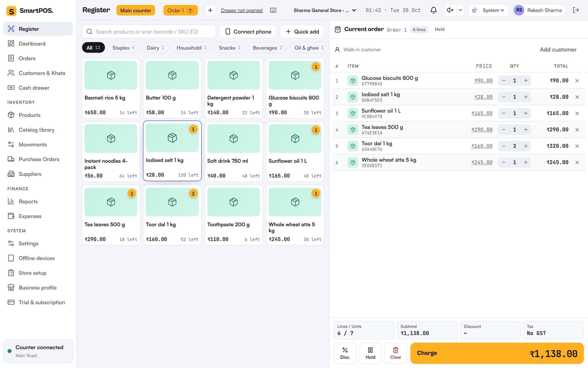
Task: Expand the Sharma General Store selector
Action: [x=325, y=10]
